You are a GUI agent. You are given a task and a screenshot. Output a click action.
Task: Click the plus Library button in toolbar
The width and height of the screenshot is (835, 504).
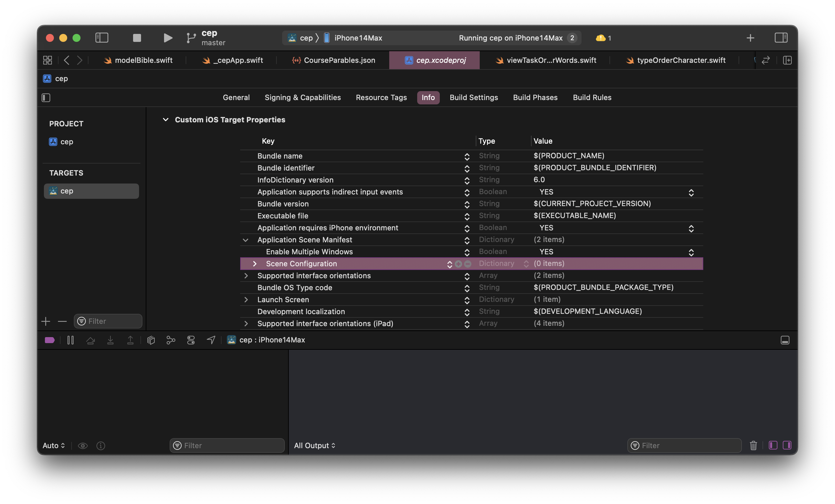[x=750, y=38]
